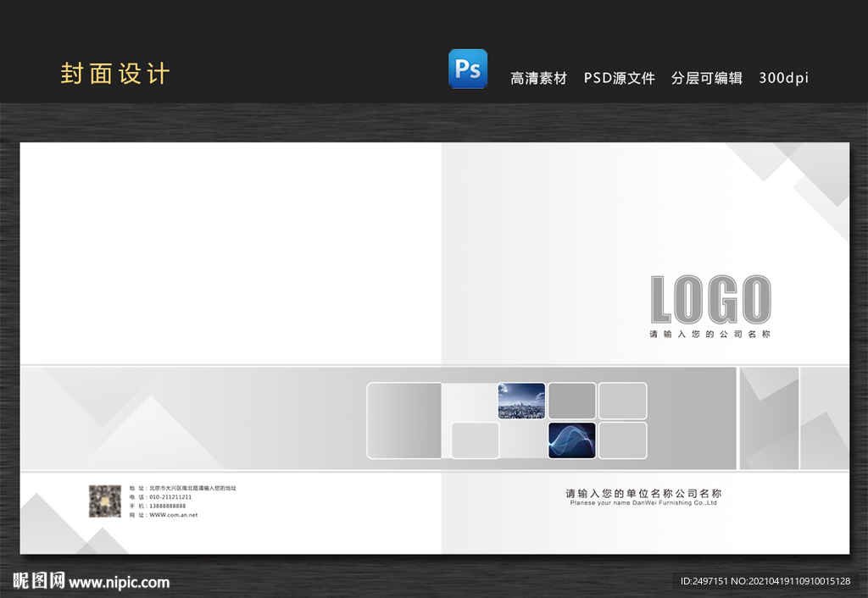Click the large gray LOGO lettering
868x598 pixels.
tap(711, 299)
